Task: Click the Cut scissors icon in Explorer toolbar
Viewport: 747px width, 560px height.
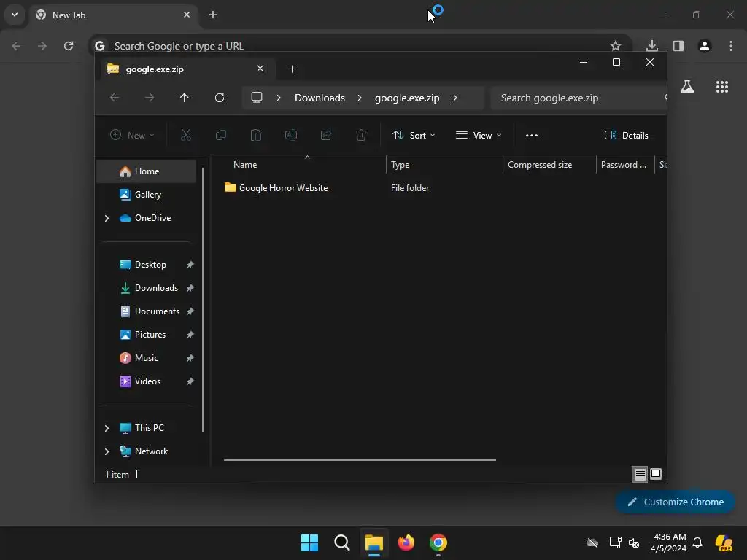Action: coord(186,135)
